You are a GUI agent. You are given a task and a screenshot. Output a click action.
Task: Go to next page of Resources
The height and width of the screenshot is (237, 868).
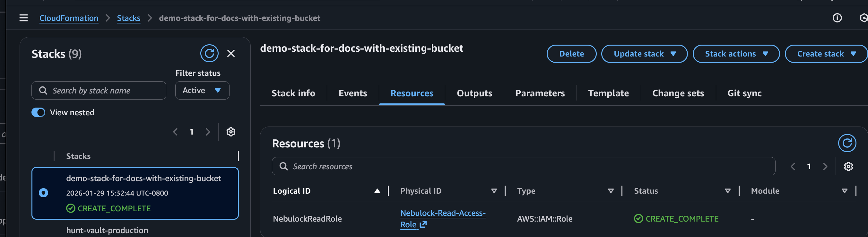(825, 167)
